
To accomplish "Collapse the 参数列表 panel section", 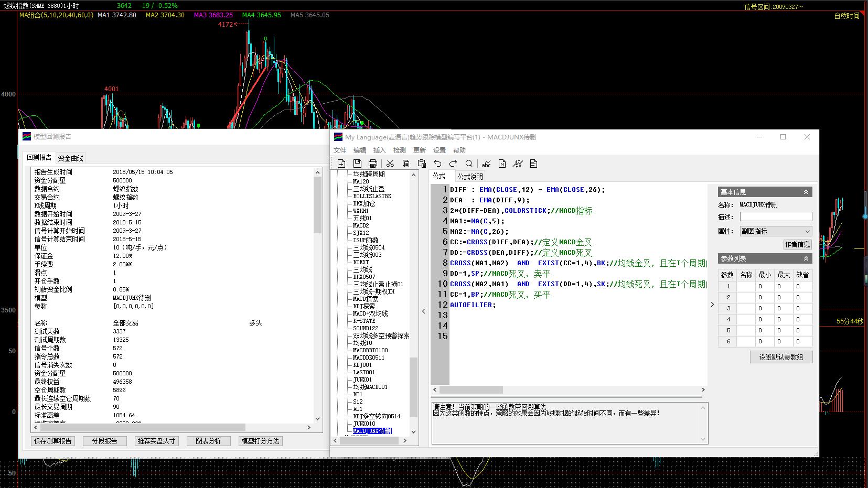I will (806, 258).
